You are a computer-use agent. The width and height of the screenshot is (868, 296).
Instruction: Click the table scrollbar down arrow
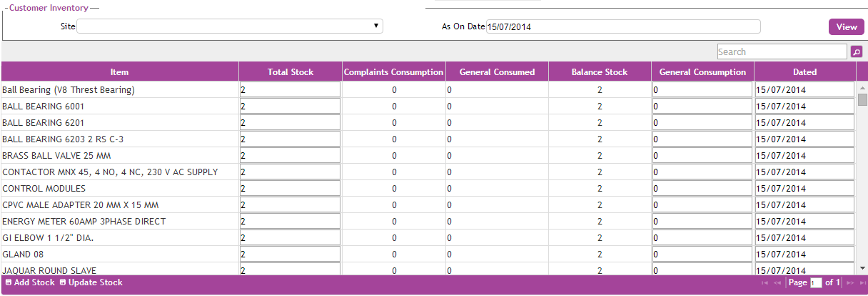pos(862,267)
